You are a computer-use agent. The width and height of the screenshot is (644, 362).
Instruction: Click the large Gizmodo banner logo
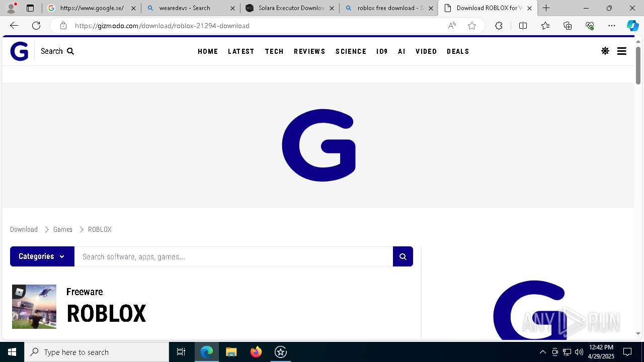click(x=319, y=145)
